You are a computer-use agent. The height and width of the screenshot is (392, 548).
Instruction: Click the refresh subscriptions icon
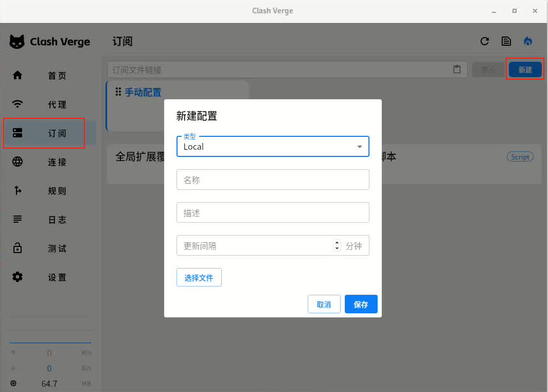coord(484,42)
